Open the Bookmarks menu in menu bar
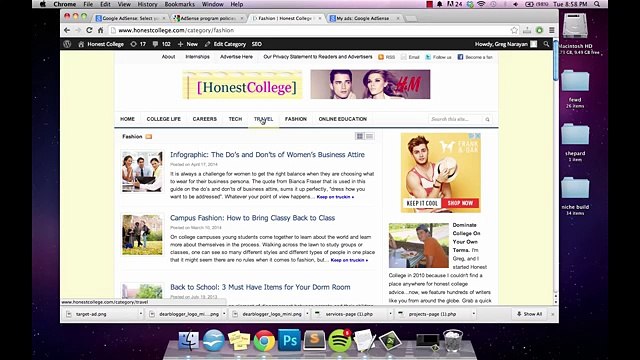The height and width of the screenshot is (360, 640). pos(180,4)
